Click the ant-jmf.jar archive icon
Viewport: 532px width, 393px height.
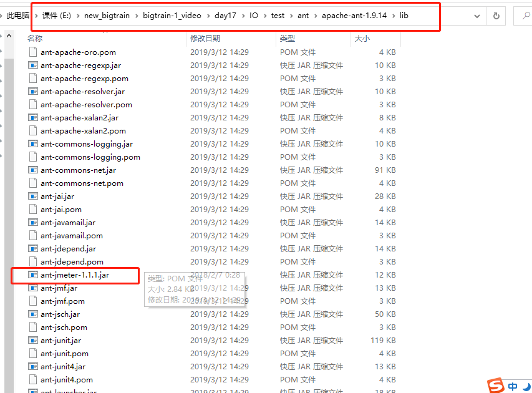pyautogui.click(x=33, y=288)
